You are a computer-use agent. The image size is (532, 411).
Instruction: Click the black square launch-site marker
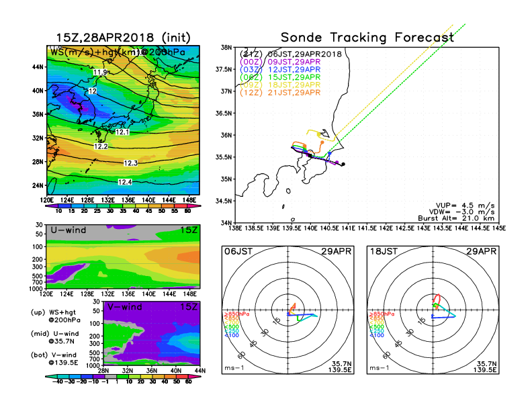tap(310, 156)
